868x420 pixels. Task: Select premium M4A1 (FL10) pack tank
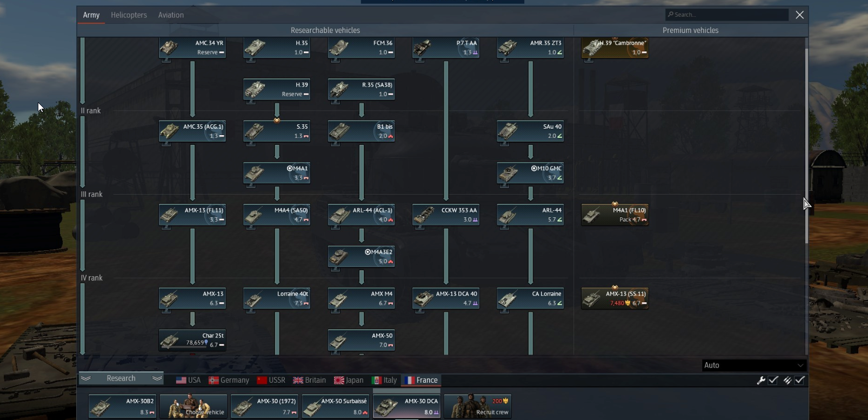pyautogui.click(x=615, y=215)
